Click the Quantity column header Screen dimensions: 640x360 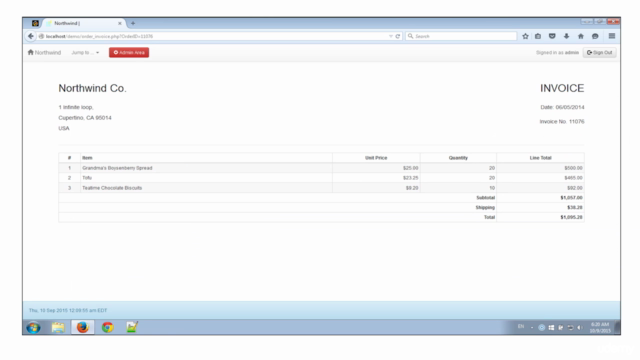coord(458,158)
